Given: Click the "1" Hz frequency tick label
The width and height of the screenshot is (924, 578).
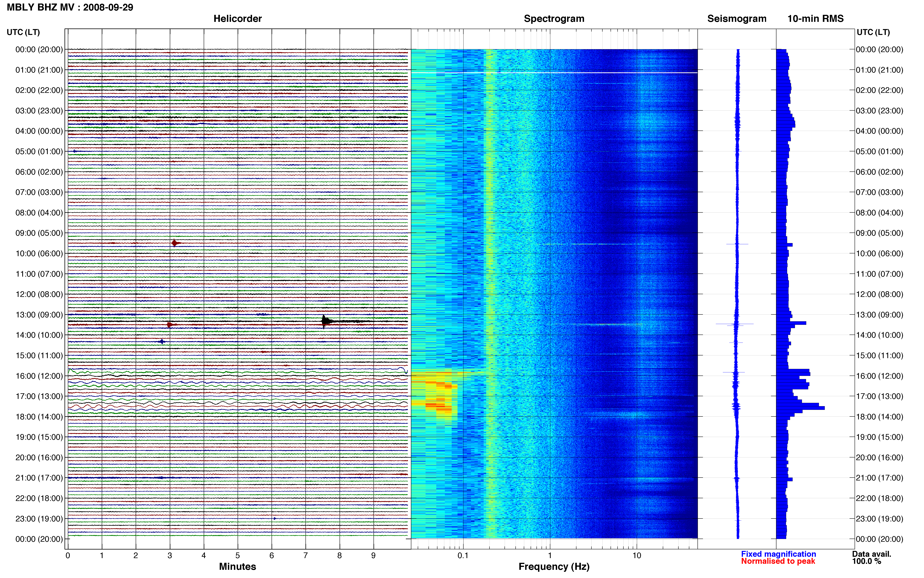Looking at the screenshot, I should (x=550, y=555).
